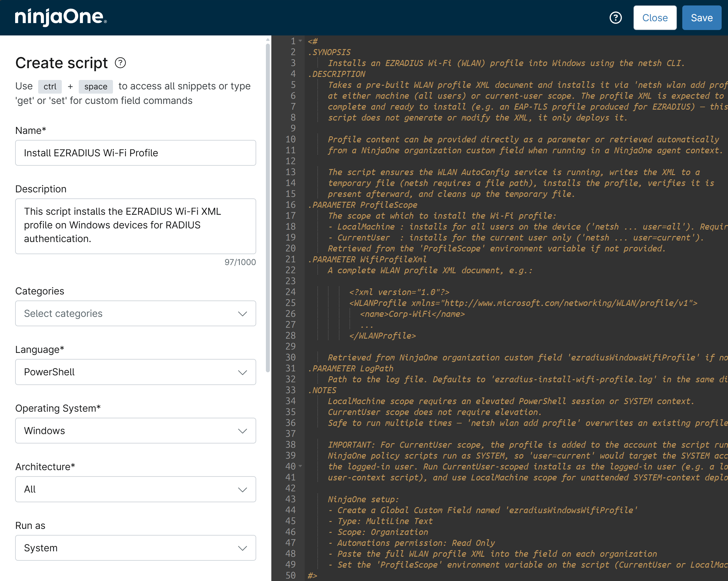Save the script
728x581 pixels.
(702, 18)
